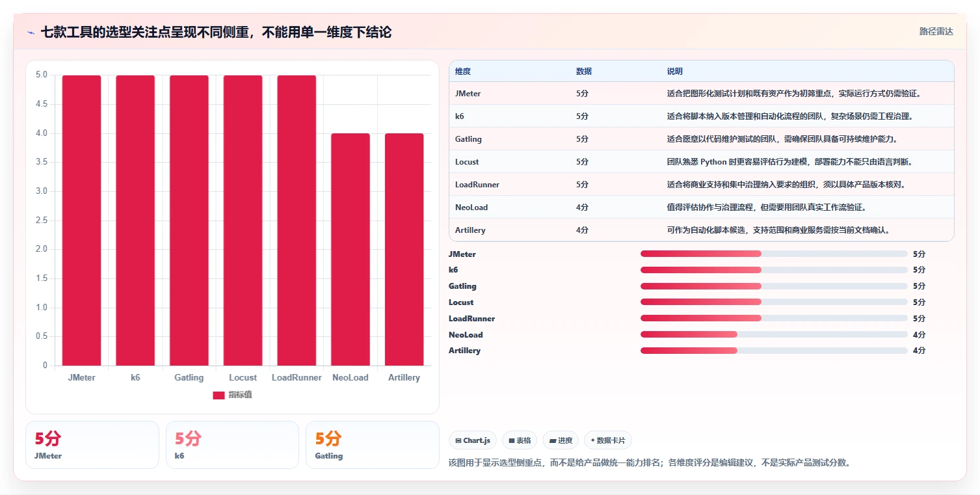Viewport: 980px width, 495px height.
Task: Click the Locust bar in the chart
Action: 243,221
